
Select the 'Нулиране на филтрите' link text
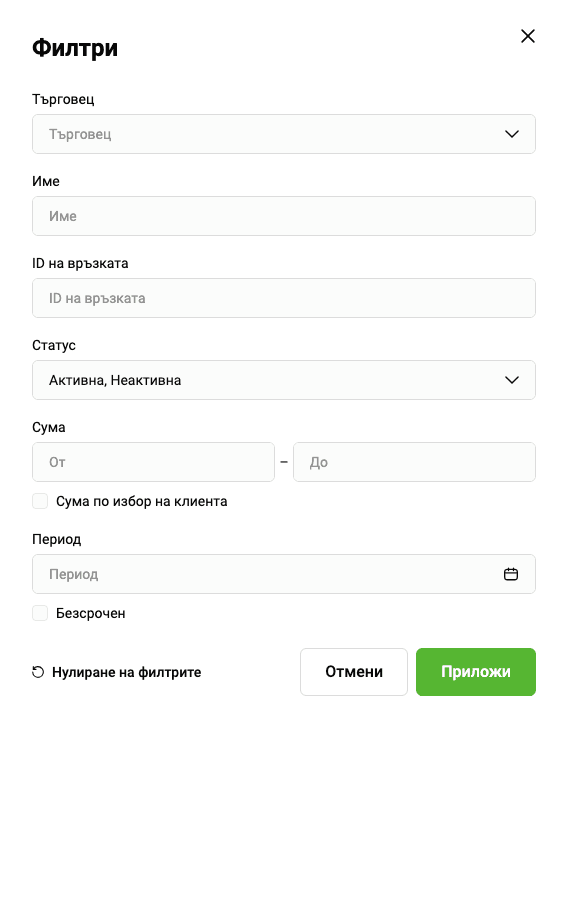point(127,672)
